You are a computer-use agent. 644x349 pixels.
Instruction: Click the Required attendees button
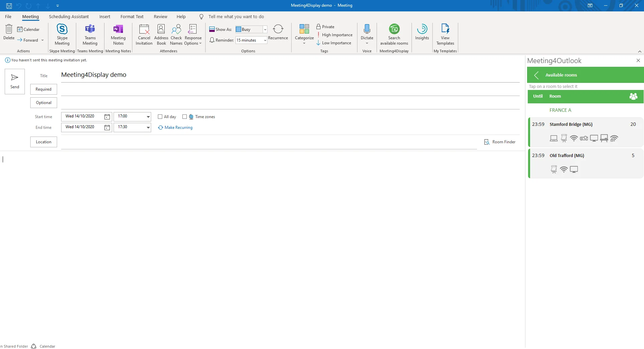click(x=44, y=89)
